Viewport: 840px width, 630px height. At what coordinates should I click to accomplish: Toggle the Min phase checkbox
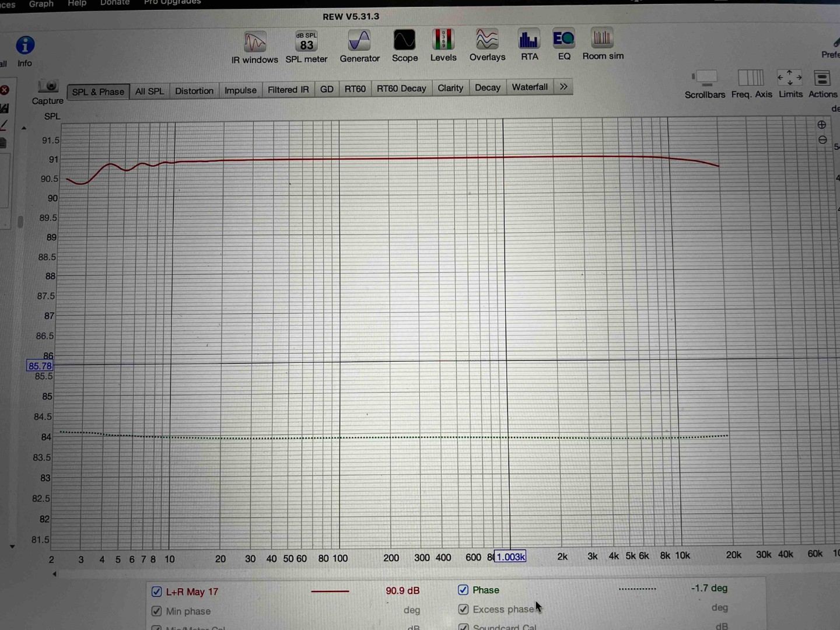pyautogui.click(x=156, y=611)
